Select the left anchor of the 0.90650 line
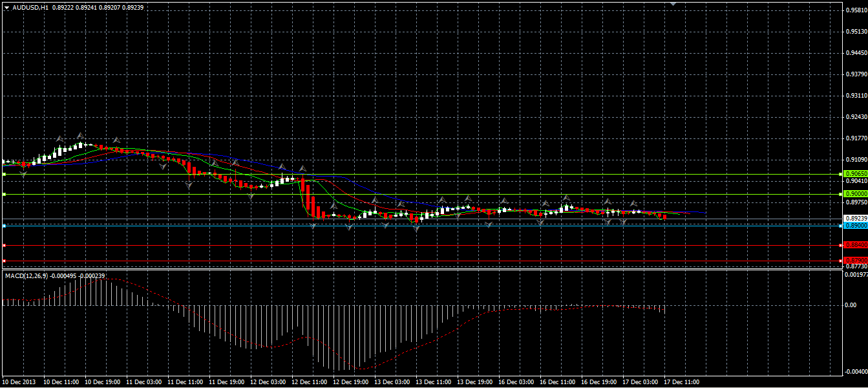 tap(4, 174)
